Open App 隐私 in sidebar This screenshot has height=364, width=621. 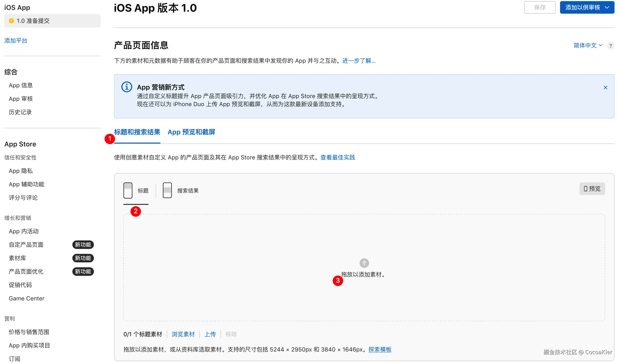(21, 171)
